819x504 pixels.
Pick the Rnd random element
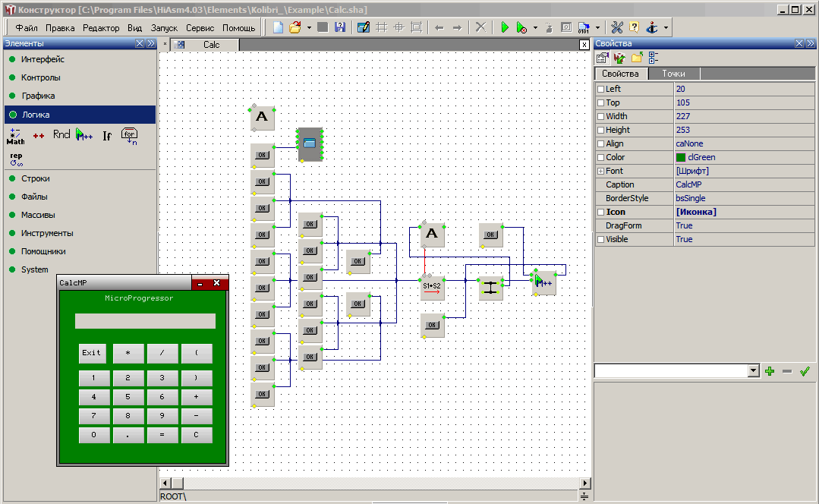61,135
